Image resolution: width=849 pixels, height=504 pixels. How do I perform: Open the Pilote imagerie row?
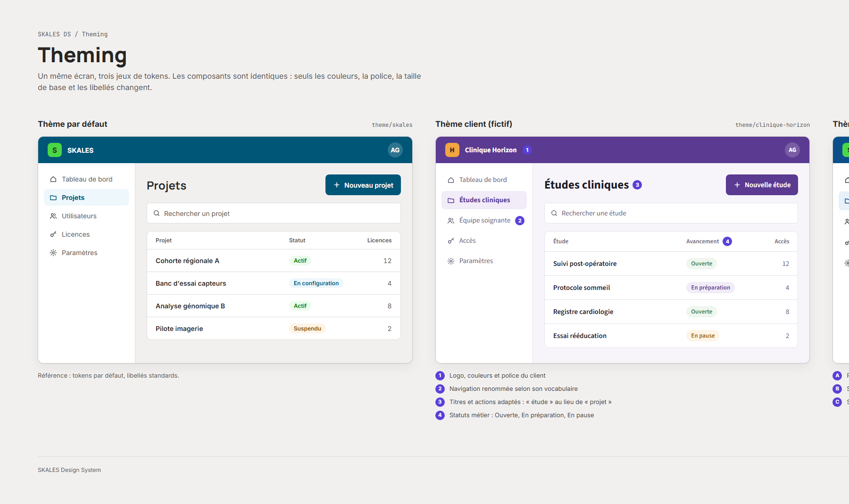pyautogui.click(x=274, y=329)
